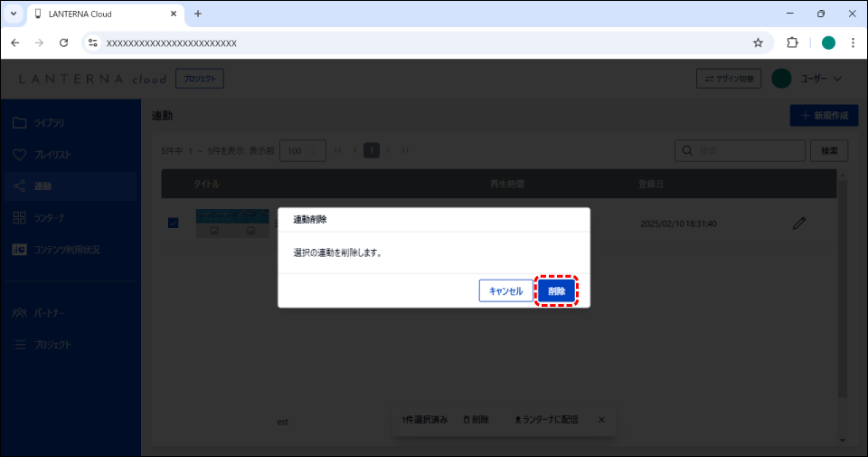The height and width of the screenshot is (457, 868).
Task: Click the list's vertical scrollbar
Action: click(x=843, y=290)
